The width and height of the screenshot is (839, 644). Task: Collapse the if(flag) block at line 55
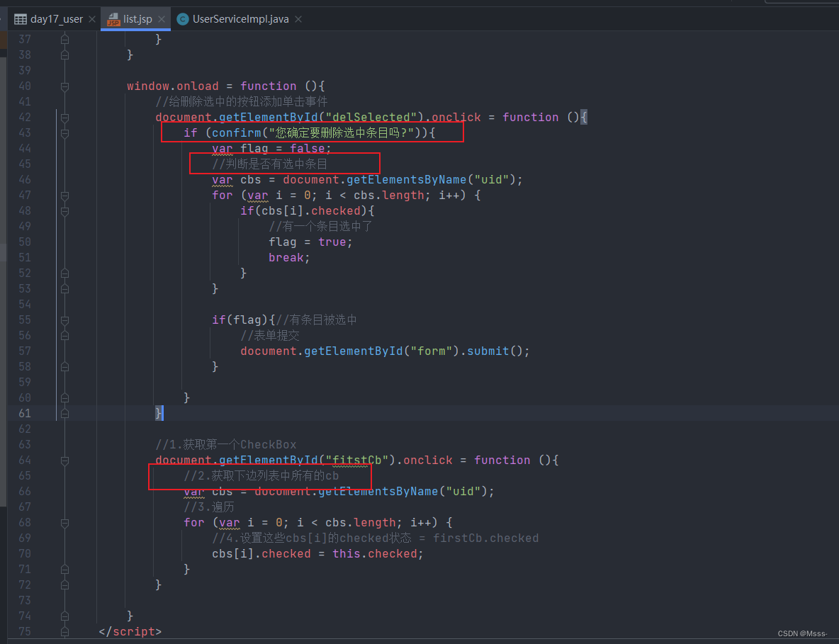tap(64, 320)
